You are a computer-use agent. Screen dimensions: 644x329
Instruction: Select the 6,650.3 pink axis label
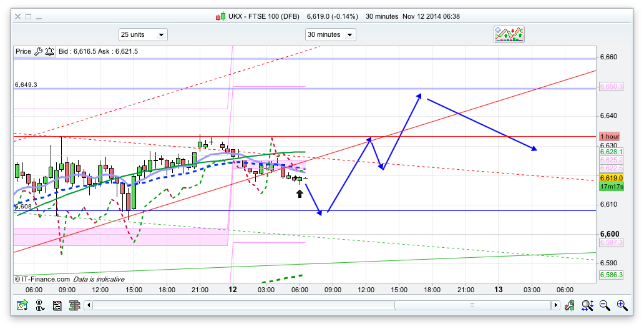612,86
